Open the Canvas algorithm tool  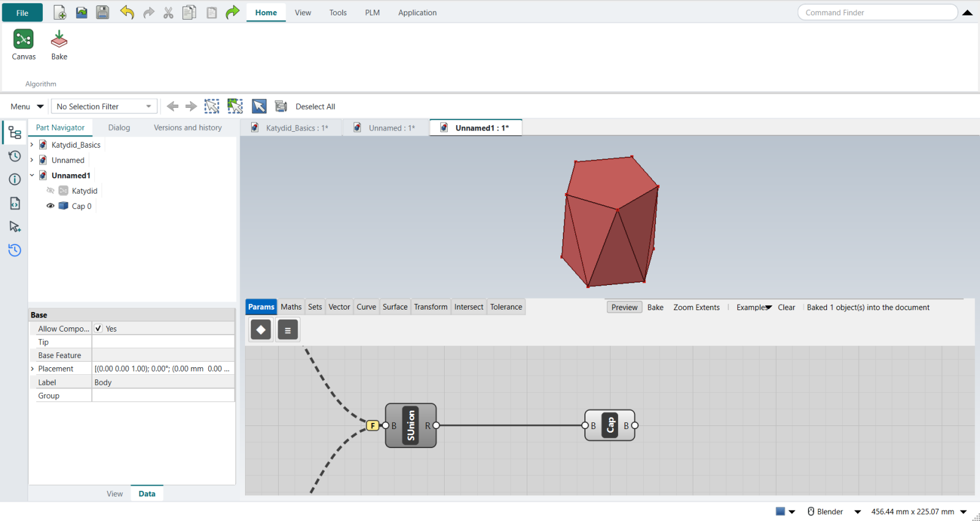[x=24, y=45]
